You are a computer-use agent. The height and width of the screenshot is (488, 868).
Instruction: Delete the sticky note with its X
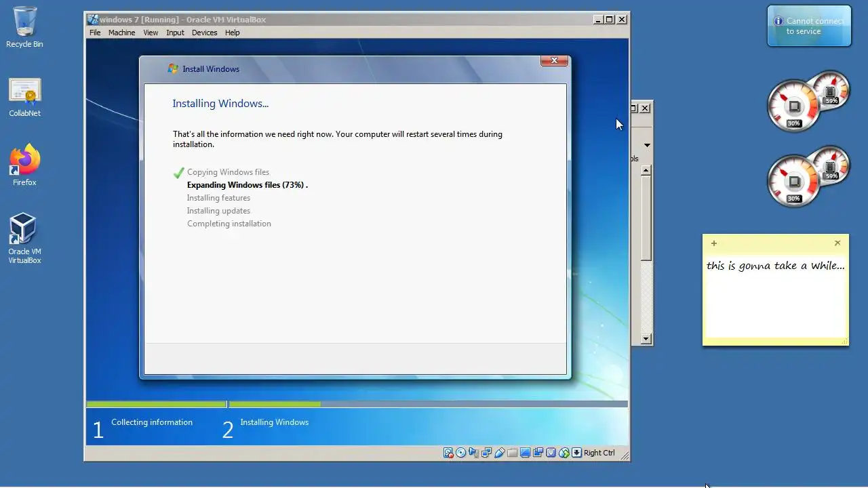837,243
